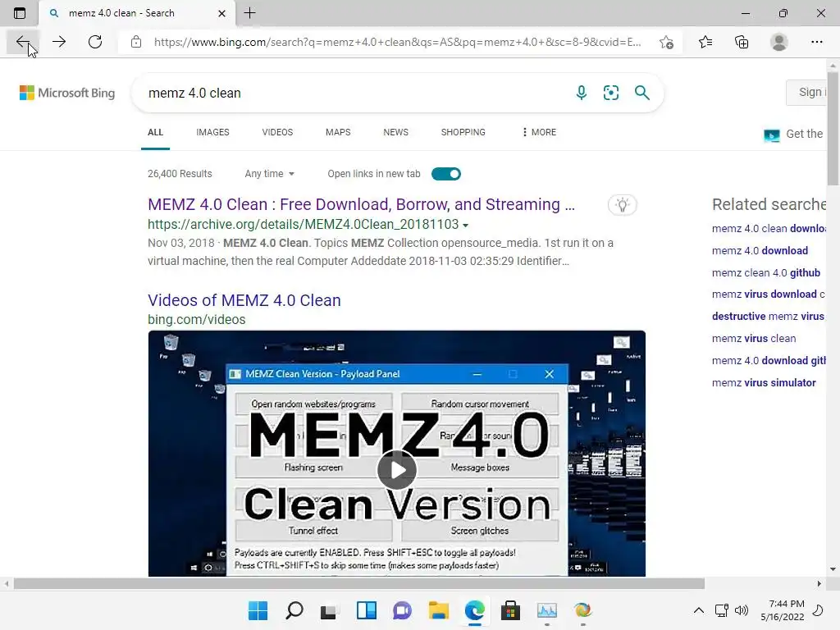Open related search memz 4.0 download
840x630 pixels.
pyautogui.click(x=760, y=251)
